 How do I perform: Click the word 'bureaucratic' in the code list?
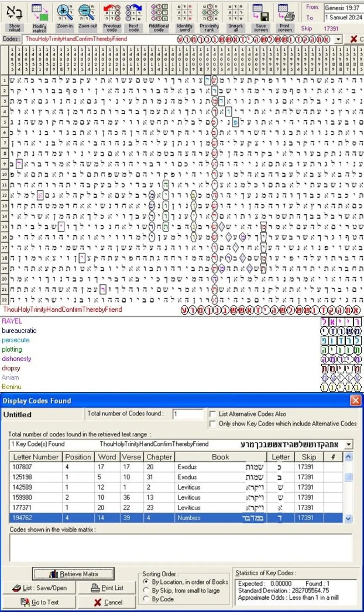click(19, 330)
